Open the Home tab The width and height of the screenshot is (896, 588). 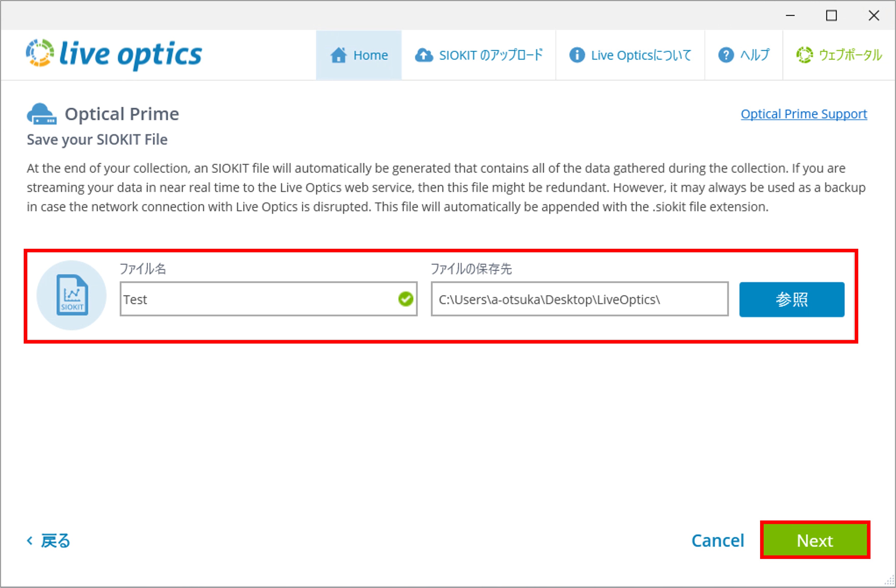tap(359, 55)
